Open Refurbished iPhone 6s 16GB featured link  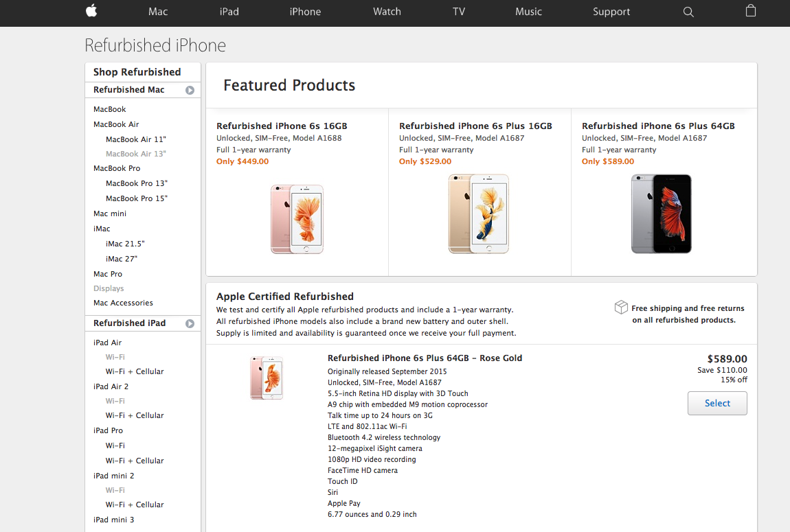[x=282, y=126]
